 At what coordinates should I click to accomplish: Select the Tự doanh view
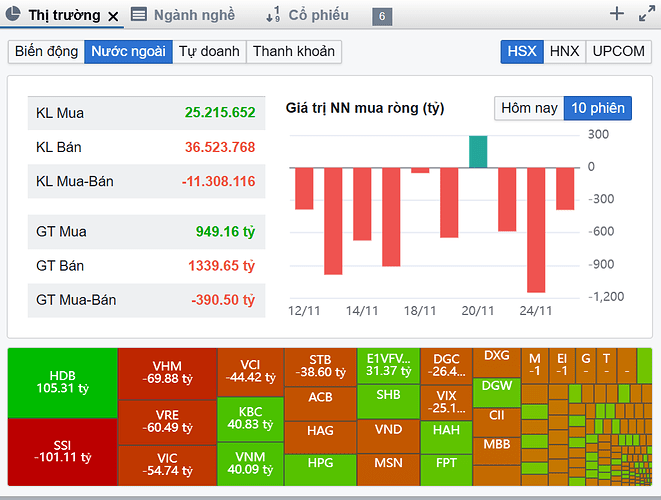(209, 52)
